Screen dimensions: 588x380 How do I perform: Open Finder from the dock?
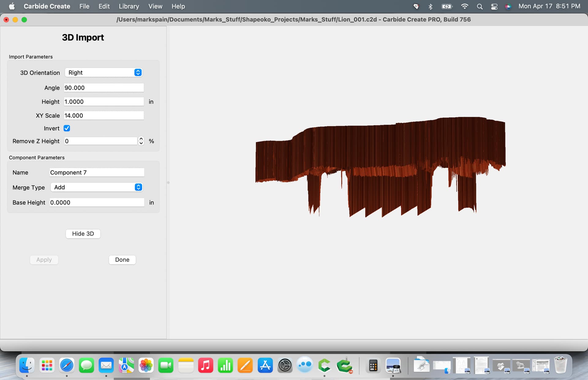pos(27,365)
